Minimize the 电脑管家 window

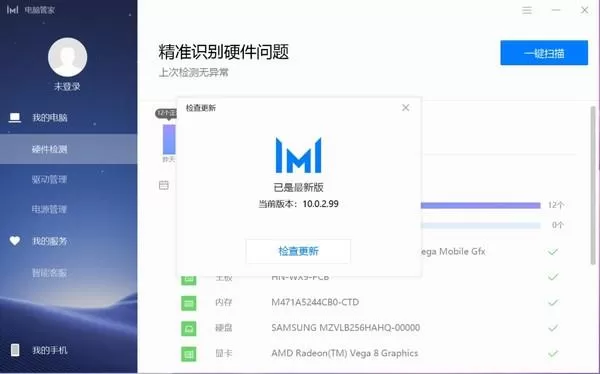pyautogui.click(x=556, y=10)
